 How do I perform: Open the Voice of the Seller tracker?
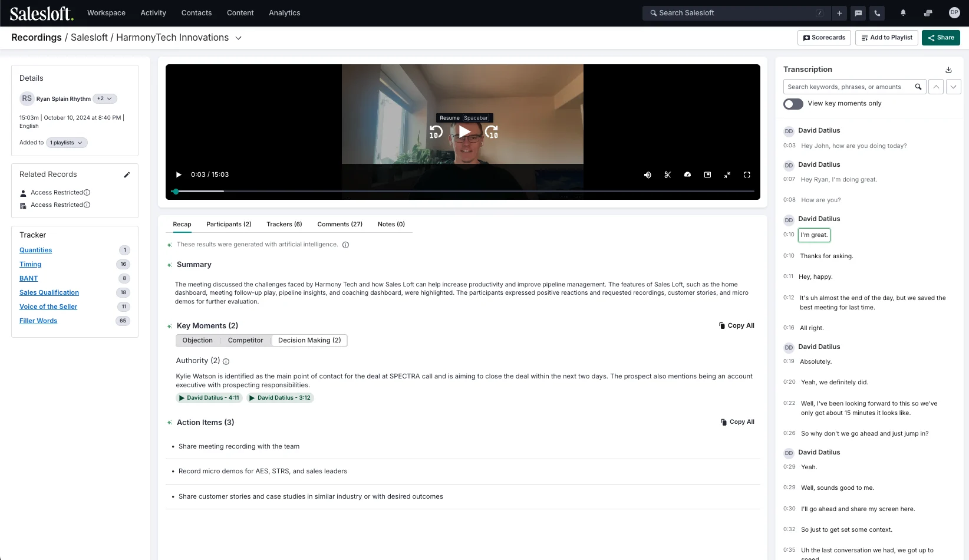click(x=48, y=307)
